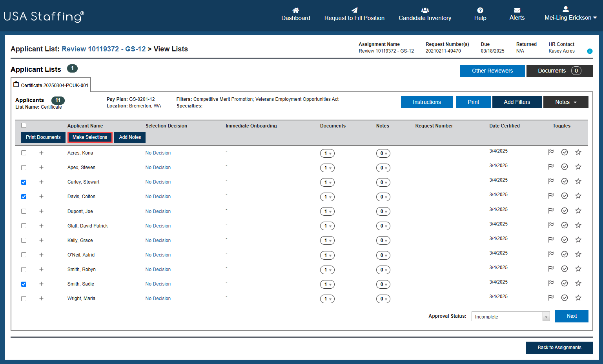Viewport: 603px width, 364px height.
Task: Open the Notes count dropdown for Curley, Stewart
Action: 383,182
